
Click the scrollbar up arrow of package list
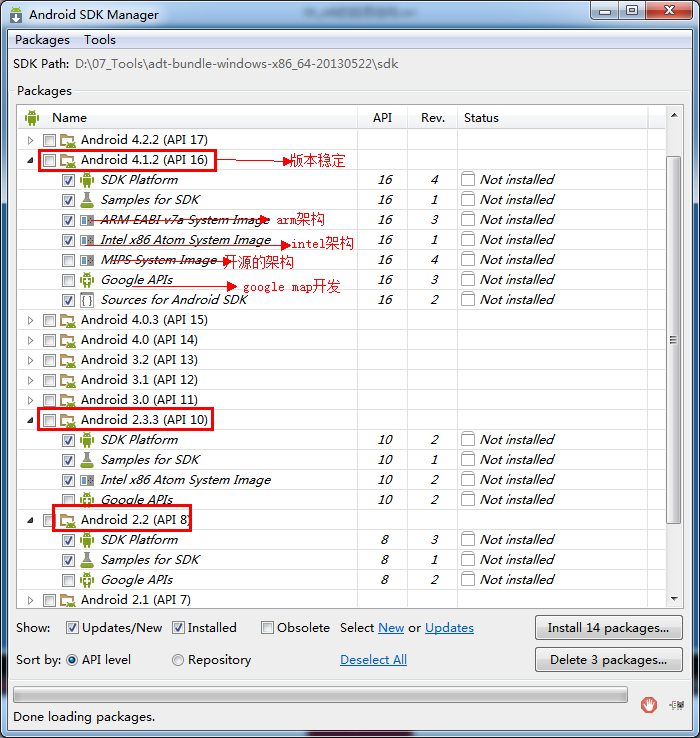click(x=674, y=115)
